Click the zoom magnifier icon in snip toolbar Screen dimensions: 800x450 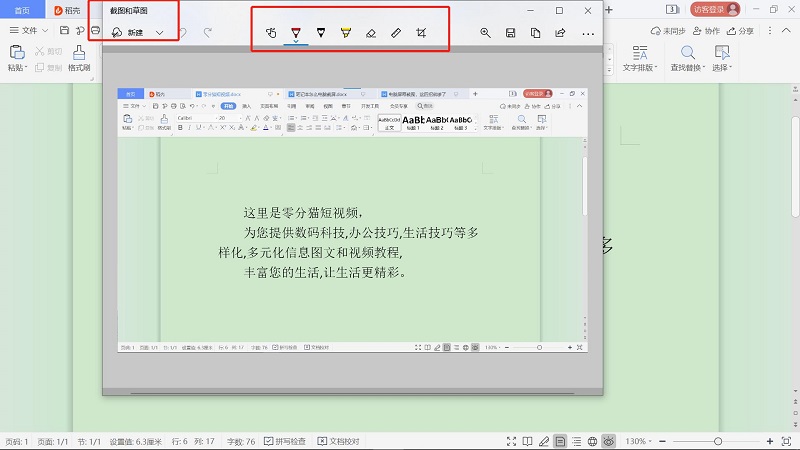pyautogui.click(x=485, y=33)
